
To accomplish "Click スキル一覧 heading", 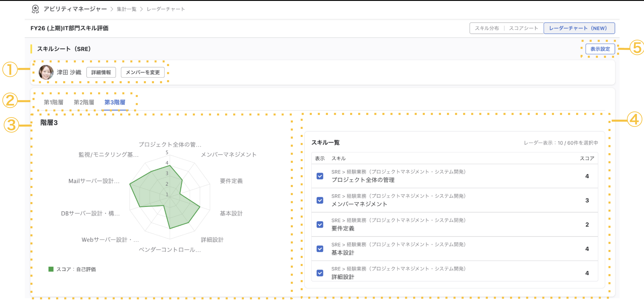I will [325, 143].
